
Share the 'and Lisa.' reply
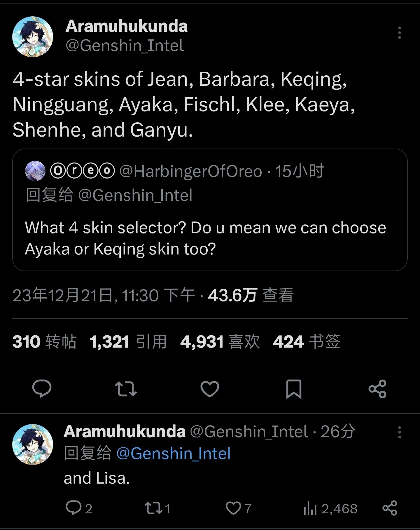(x=390, y=508)
